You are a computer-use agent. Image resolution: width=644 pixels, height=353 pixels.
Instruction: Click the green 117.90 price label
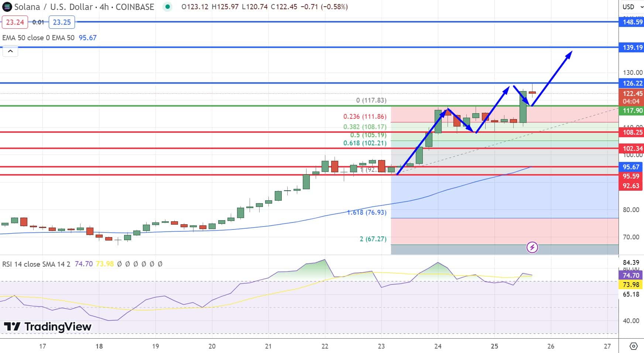tap(631, 111)
